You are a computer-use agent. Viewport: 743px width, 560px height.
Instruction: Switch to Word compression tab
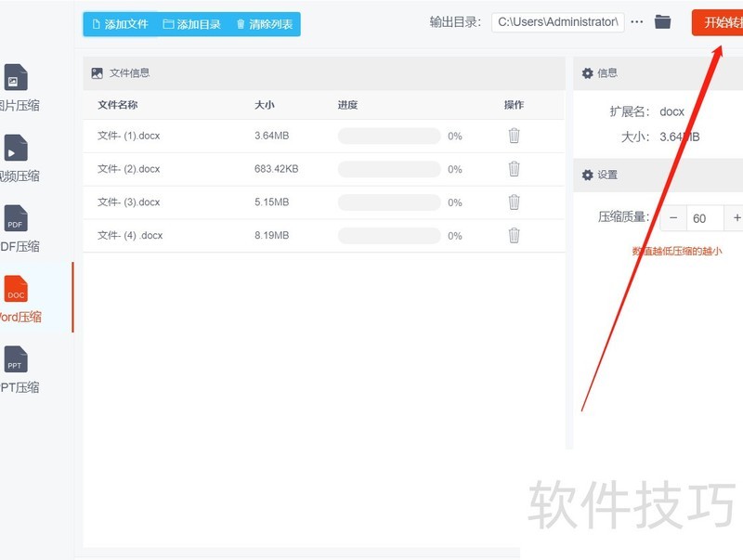[17, 290]
